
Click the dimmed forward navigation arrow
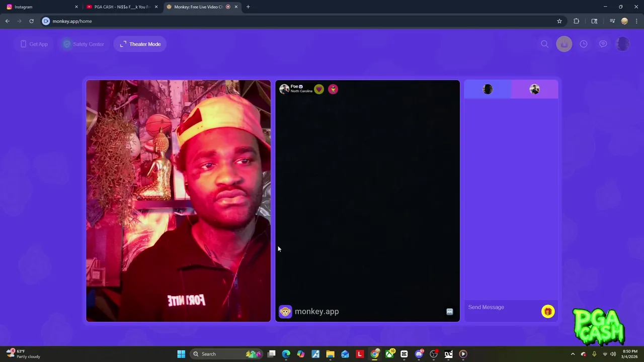(x=19, y=21)
